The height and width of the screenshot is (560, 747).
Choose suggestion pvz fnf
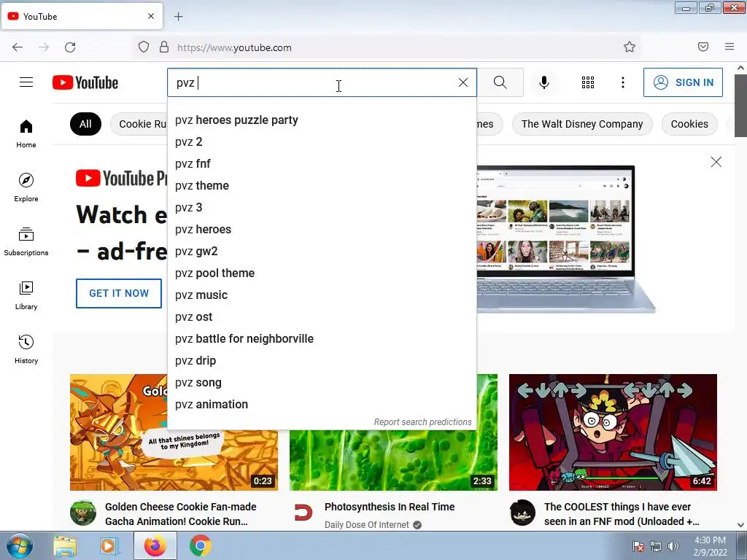click(322, 164)
